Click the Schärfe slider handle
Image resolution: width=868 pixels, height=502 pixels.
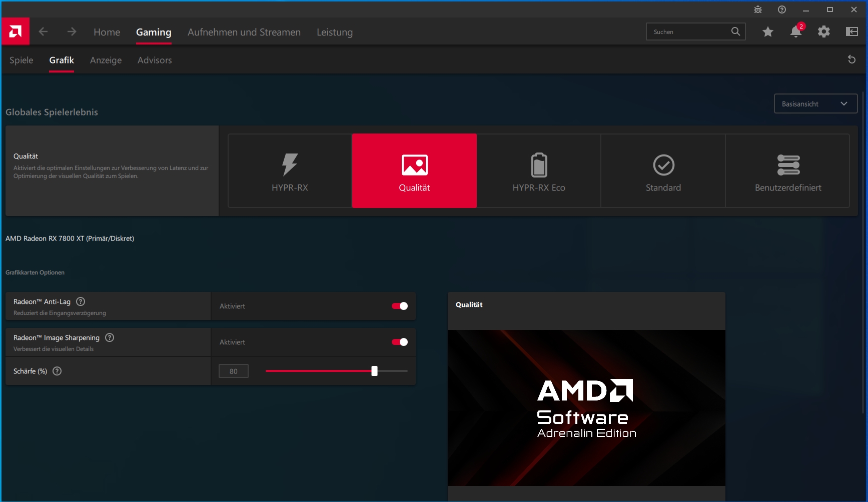pyautogui.click(x=374, y=371)
